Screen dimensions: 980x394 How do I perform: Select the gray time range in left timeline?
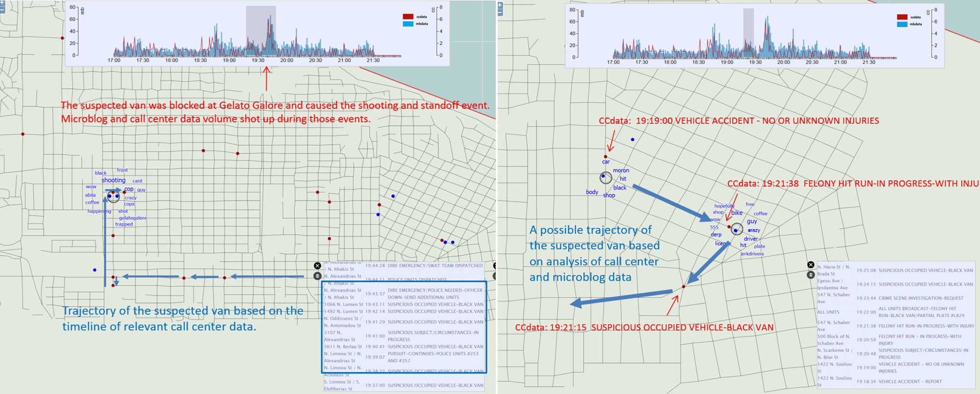[261, 30]
